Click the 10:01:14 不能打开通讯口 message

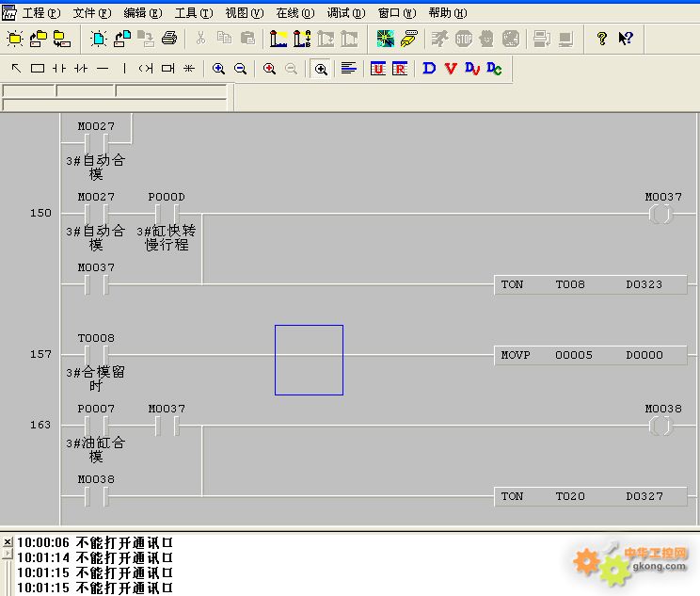click(95, 557)
